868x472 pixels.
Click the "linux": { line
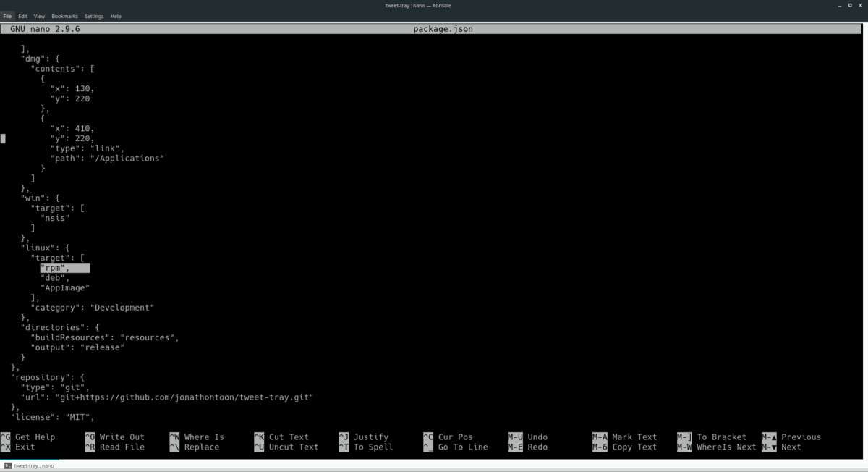click(45, 248)
